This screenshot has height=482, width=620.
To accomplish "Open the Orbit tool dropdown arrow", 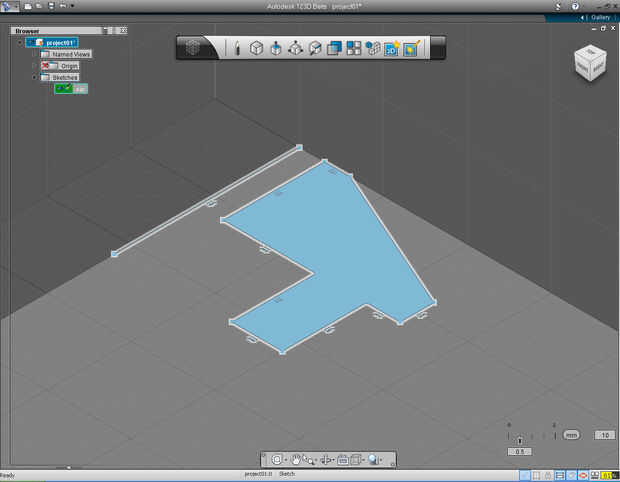I will (334, 460).
